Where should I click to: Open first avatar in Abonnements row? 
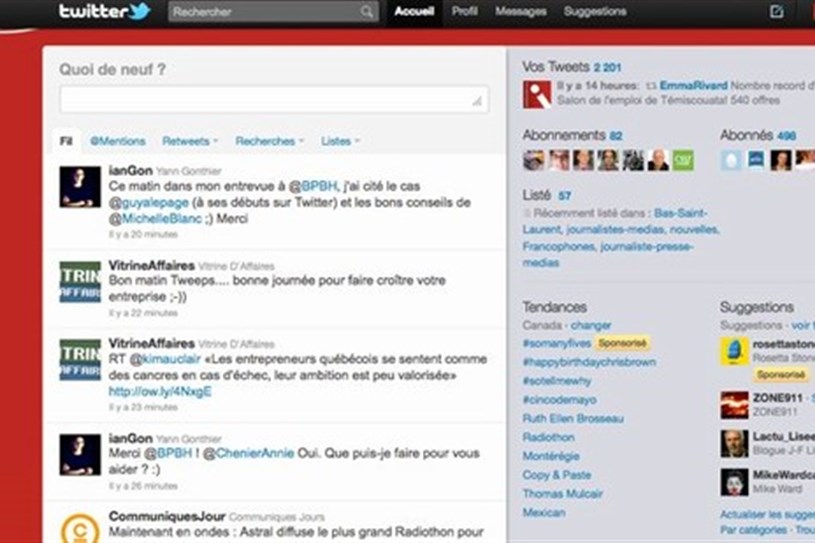tap(533, 160)
